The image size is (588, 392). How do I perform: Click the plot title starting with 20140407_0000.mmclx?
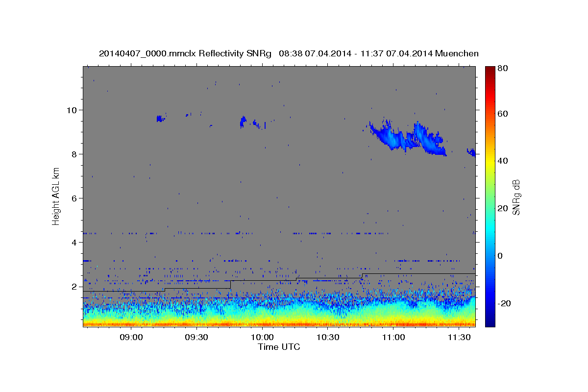pos(289,53)
